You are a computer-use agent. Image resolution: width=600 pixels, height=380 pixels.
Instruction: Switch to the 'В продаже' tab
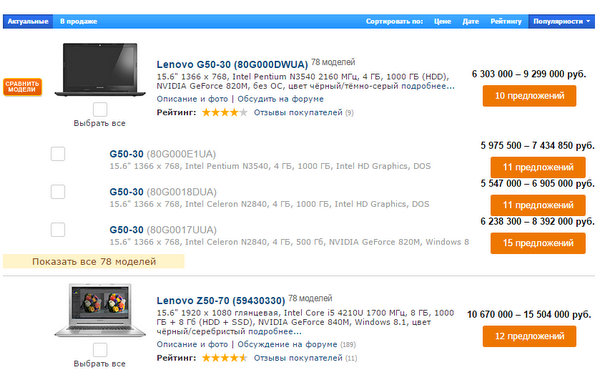78,21
